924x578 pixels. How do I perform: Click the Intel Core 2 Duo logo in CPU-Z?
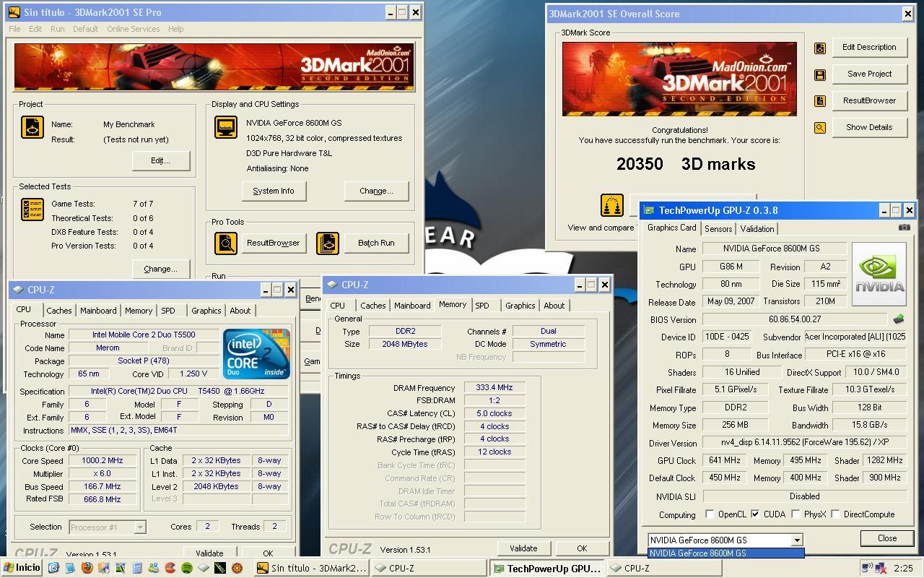click(x=256, y=354)
